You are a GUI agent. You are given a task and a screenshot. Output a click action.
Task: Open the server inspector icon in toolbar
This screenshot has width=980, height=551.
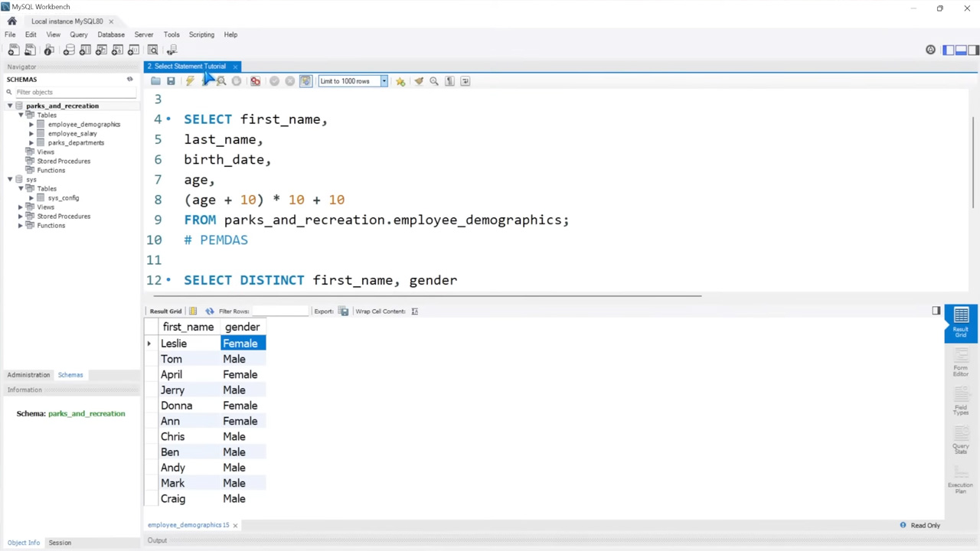point(49,51)
